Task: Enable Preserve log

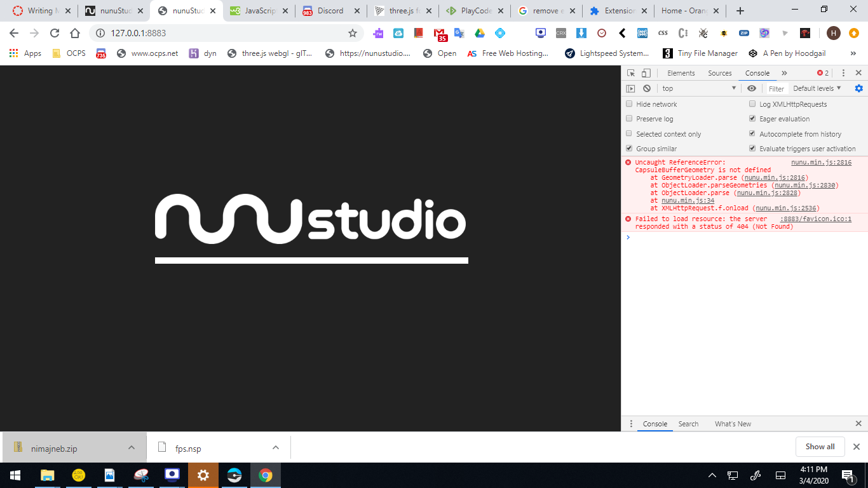Action: [x=629, y=118]
